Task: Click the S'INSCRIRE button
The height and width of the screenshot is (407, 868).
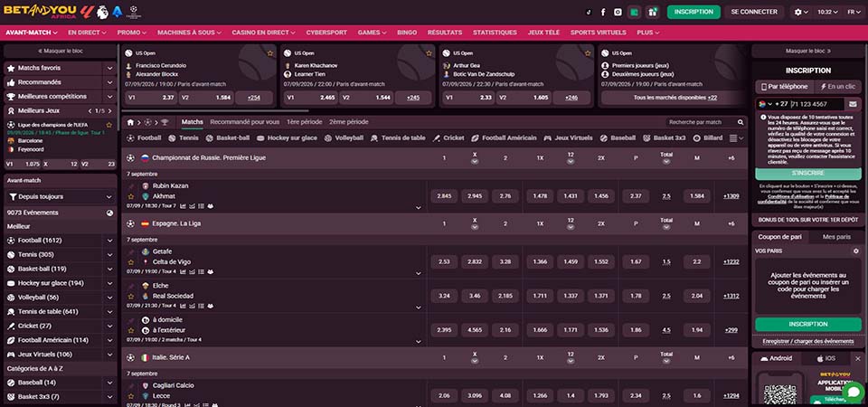Action: click(808, 174)
